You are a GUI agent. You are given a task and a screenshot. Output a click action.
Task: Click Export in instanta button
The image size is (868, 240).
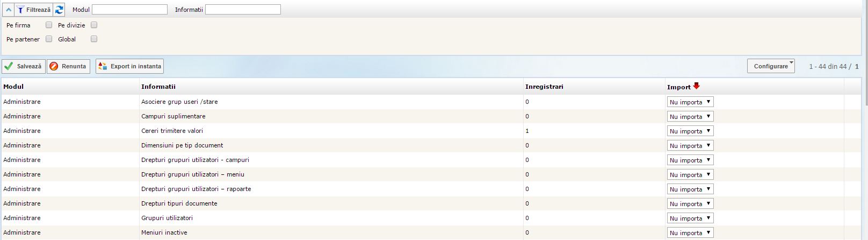point(129,66)
